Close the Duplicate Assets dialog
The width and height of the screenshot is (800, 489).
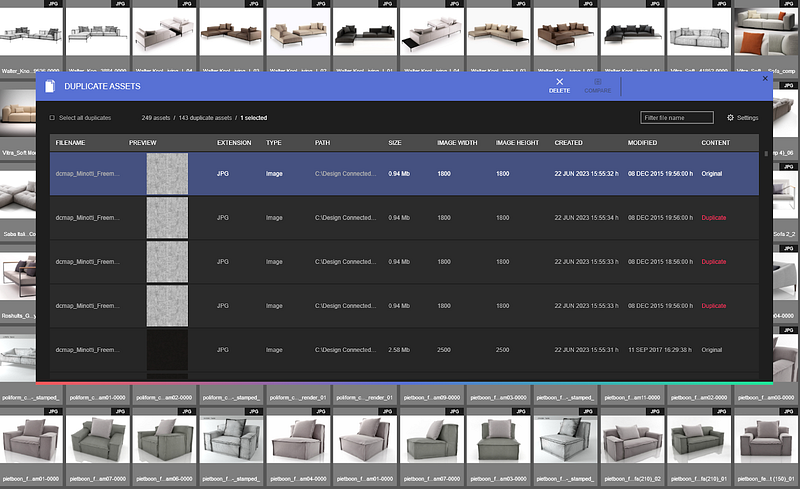point(765,78)
